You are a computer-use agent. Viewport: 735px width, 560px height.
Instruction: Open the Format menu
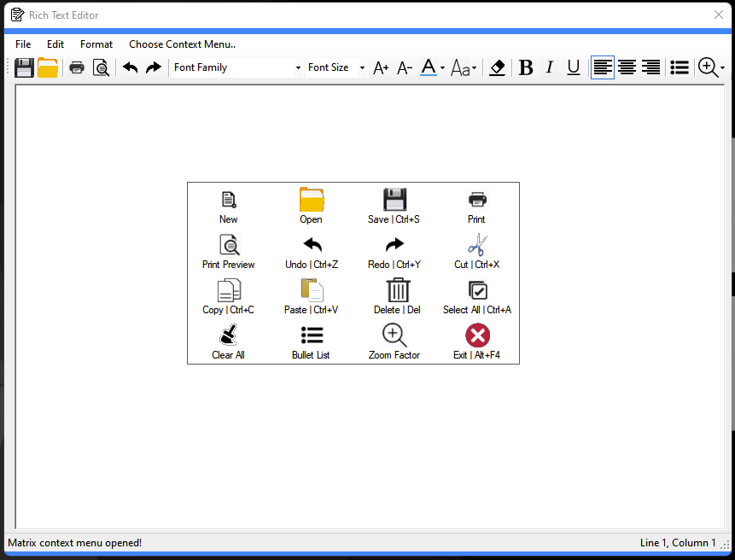click(96, 44)
